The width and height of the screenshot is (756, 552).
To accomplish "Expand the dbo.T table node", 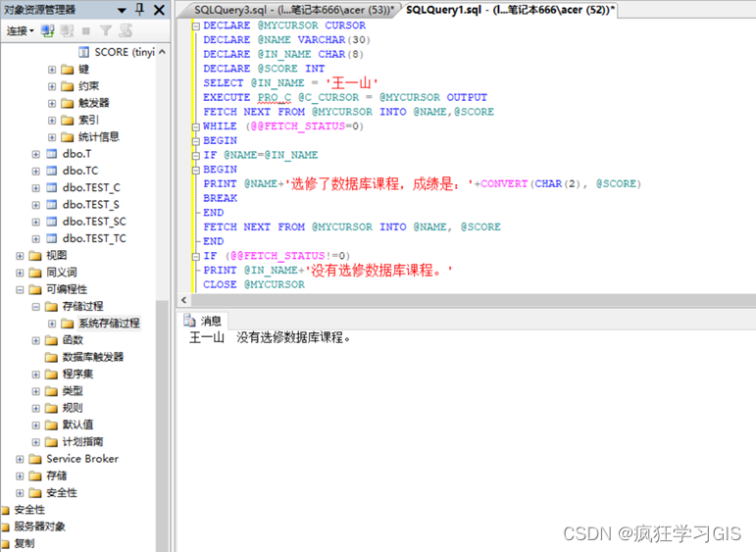I will coord(35,154).
